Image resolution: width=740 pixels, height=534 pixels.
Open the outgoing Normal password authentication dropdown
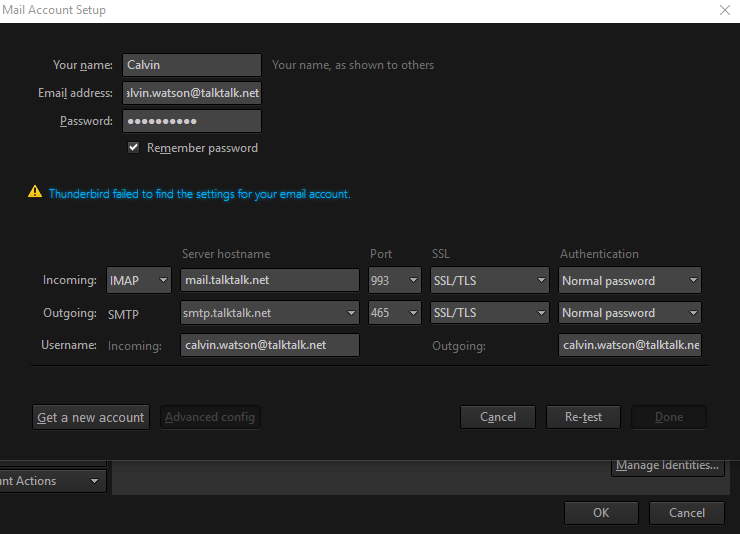point(630,313)
